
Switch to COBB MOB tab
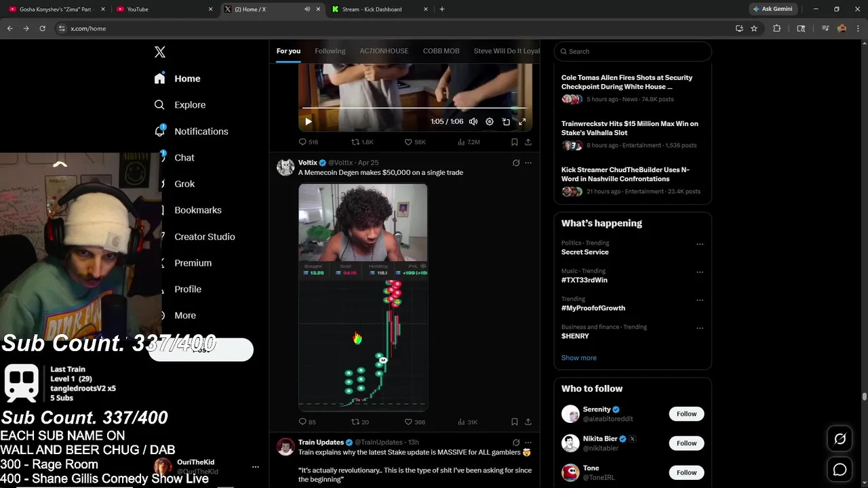441,51
